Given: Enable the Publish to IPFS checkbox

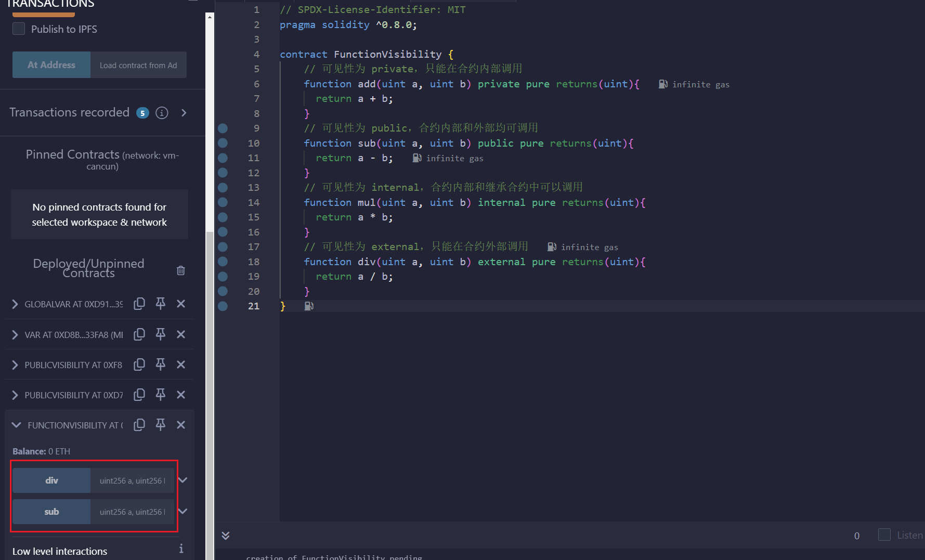Looking at the screenshot, I should (x=19, y=29).
